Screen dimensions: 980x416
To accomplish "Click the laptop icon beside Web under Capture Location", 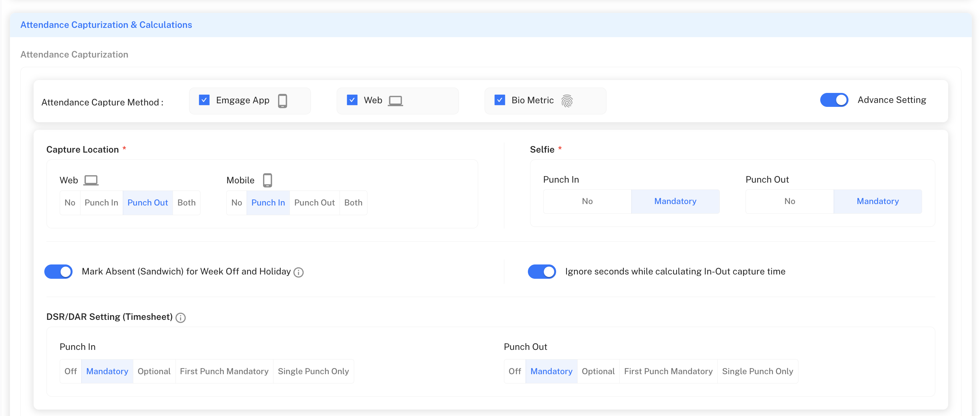I will [x=92, y=180].
